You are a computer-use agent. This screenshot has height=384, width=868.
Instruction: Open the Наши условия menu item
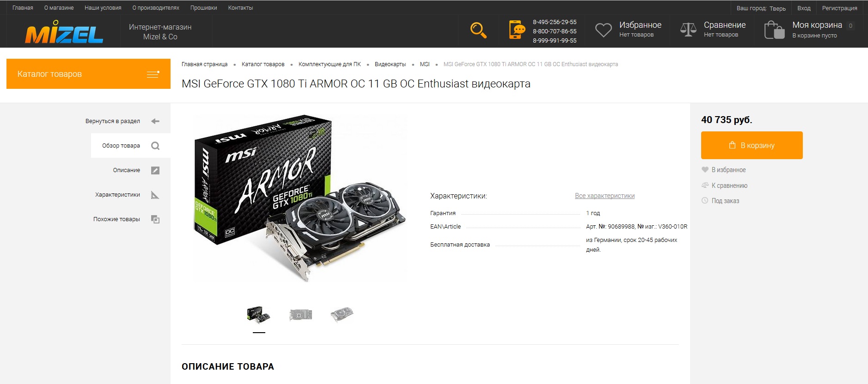pyautogui.click(x=103, y=8)
